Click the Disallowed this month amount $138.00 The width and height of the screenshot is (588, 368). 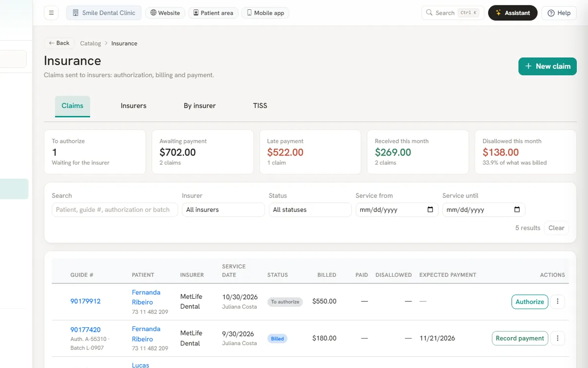(501, 152)
